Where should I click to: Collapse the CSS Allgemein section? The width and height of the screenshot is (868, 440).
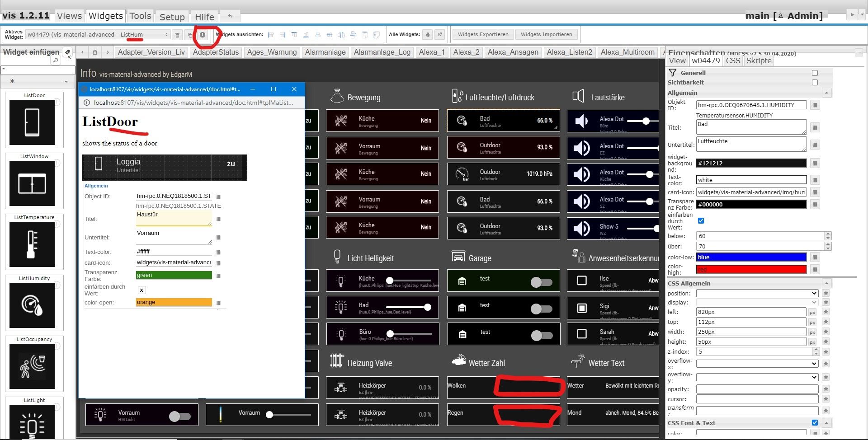[x=826, y=283]
